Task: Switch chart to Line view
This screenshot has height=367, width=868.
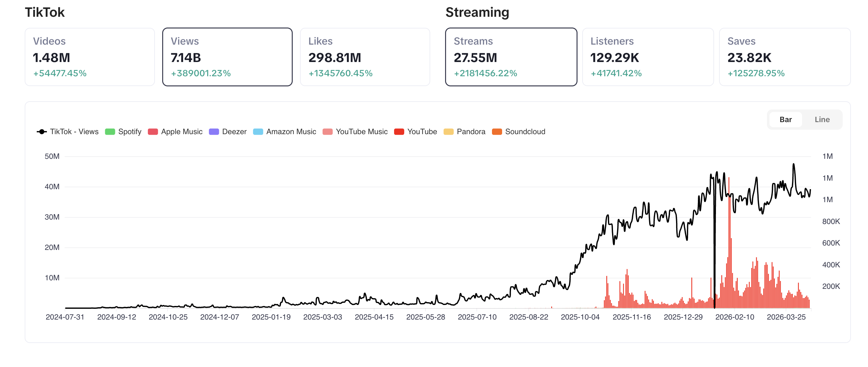Action: pyautogui.click(x=822, y=120)
